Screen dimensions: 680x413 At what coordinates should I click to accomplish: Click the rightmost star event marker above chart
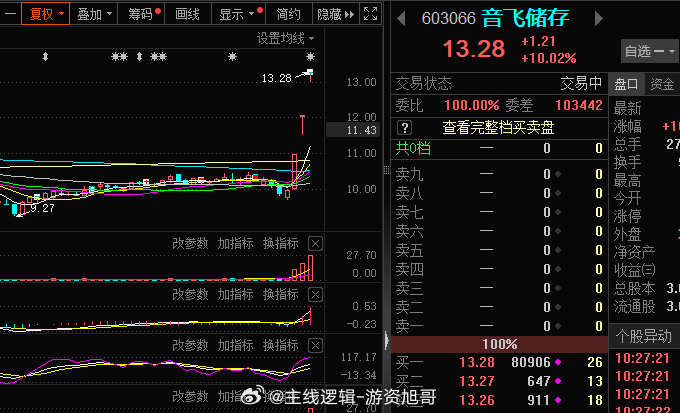[310, 56]
